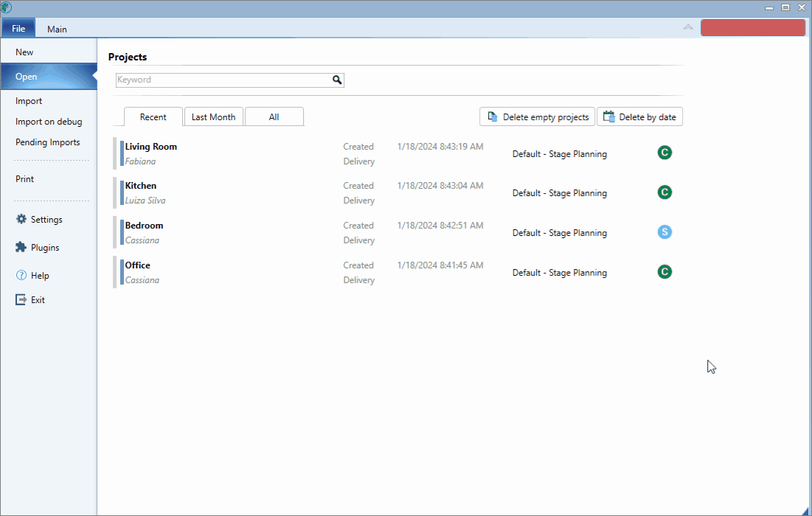Viewport: 812px width, 516px height.
Task: Collapse the ribbon with the chevron arrow
Action: (687, 27)
